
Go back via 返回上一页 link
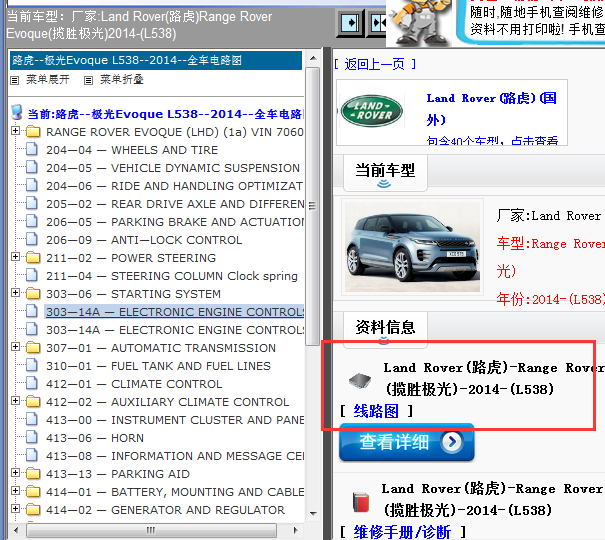[375, 64]
